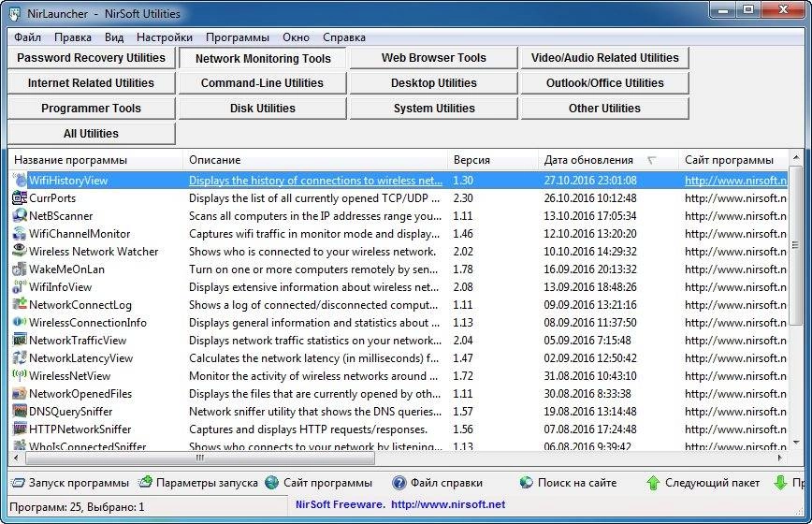Click Сайт программы globe toolbar button

319,483
